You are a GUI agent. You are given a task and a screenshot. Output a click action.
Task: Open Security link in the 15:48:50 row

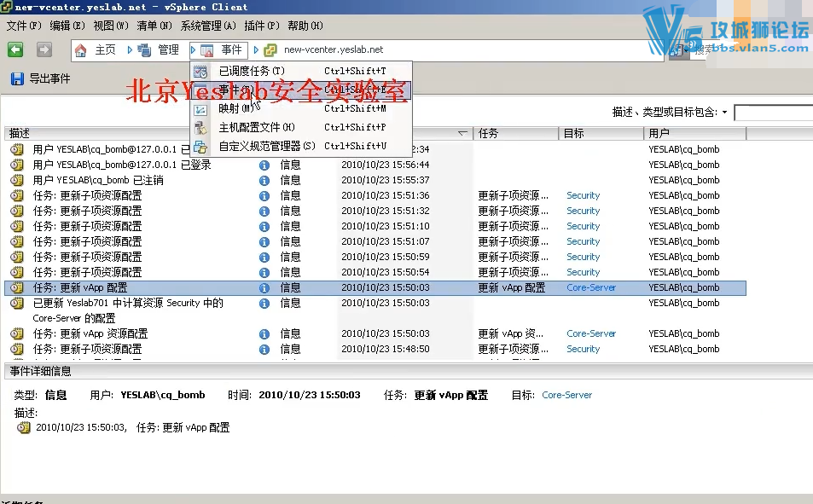583,349
